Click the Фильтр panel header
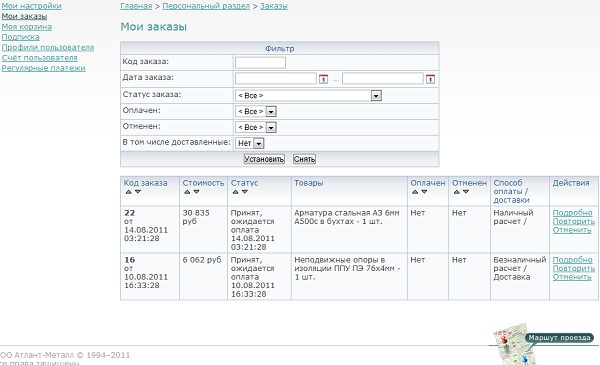600x365 pixels. [x=280, y=48]
